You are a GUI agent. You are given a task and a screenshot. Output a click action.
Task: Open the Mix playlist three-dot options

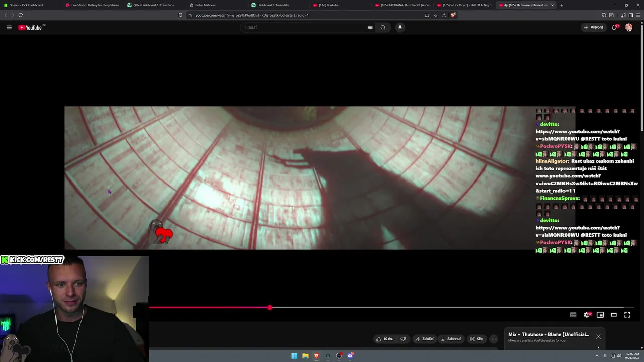[x=598, y=347]
